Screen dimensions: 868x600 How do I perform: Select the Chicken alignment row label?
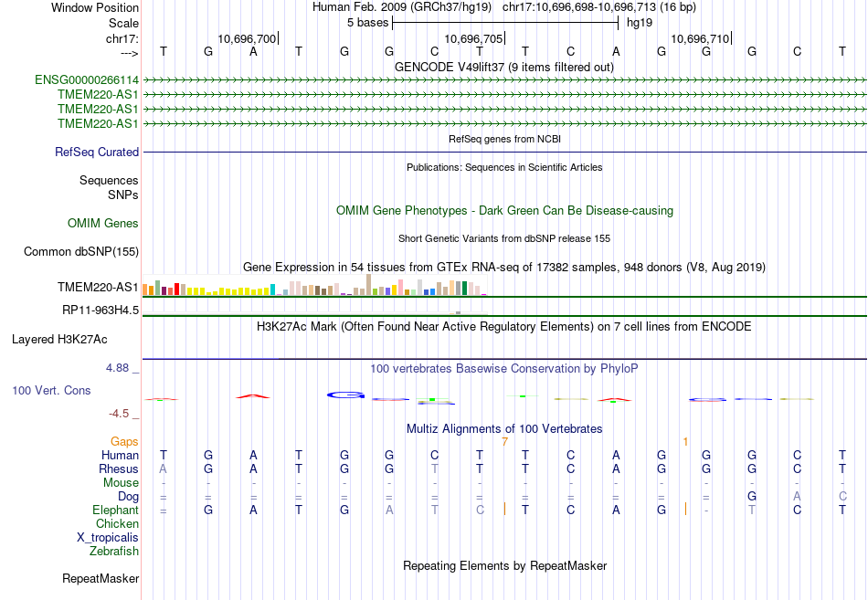pyautogui.click(x=117, y=524)
